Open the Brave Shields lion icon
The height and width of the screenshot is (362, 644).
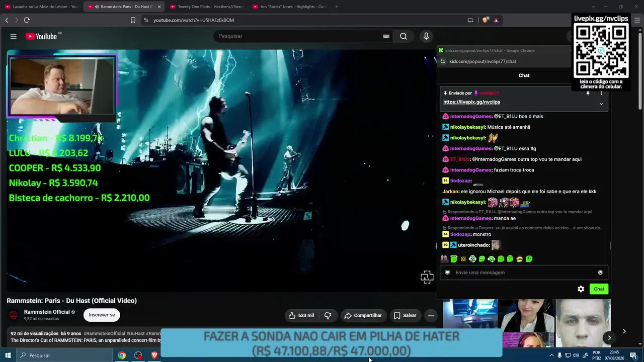tap(485, 20)
